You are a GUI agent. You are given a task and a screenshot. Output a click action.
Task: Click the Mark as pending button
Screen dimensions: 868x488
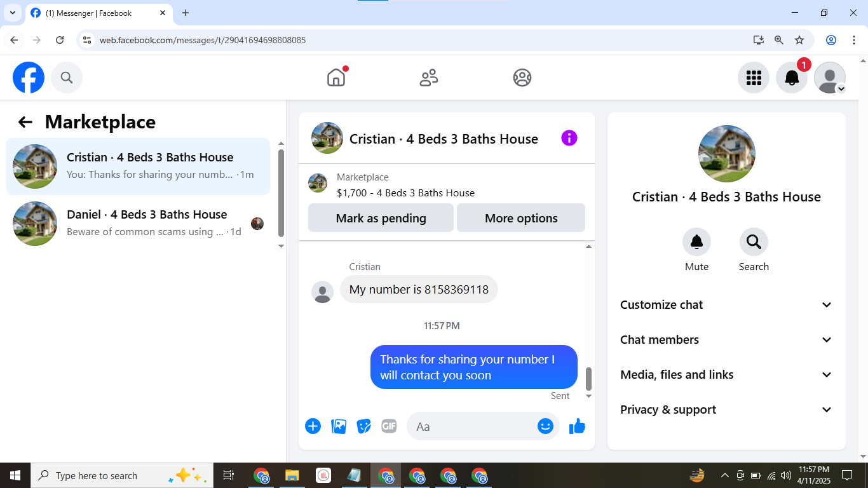[381, 218]
